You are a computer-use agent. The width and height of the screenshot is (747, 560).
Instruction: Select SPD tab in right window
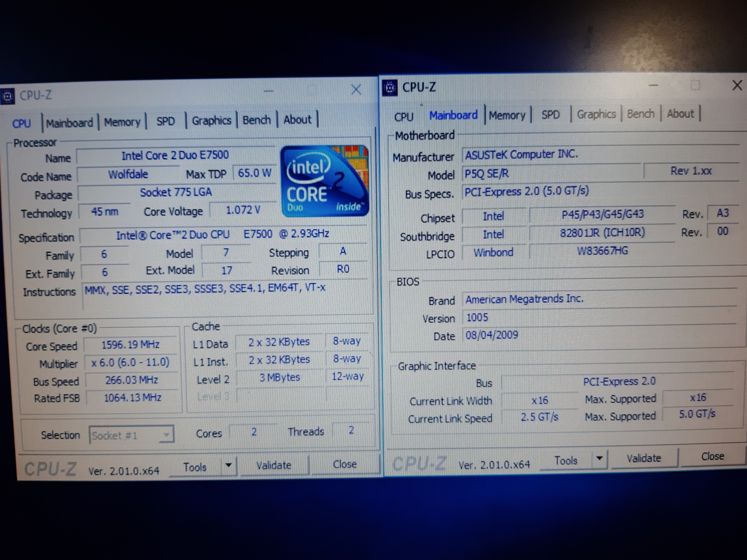pyautogui.click(x=550, y=115)
